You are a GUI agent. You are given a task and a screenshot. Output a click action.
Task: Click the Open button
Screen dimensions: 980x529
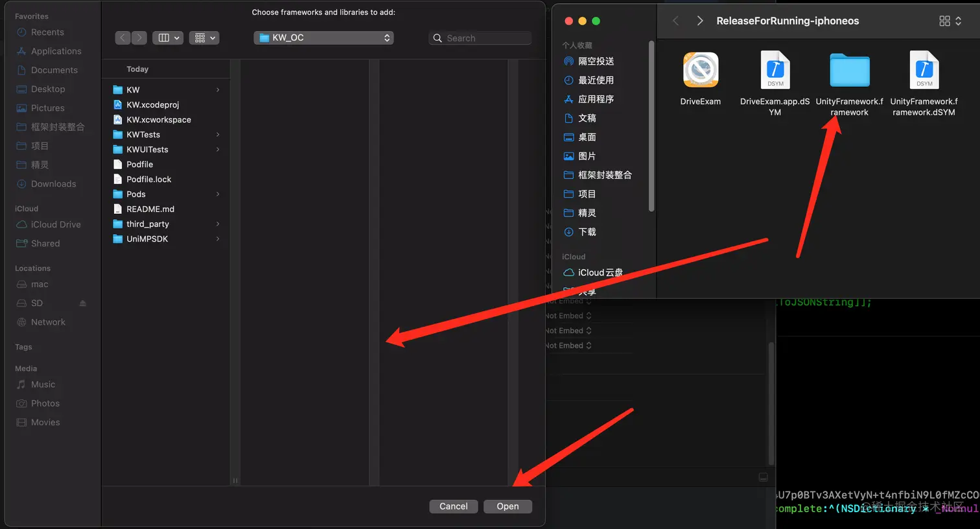click(507, 507)
